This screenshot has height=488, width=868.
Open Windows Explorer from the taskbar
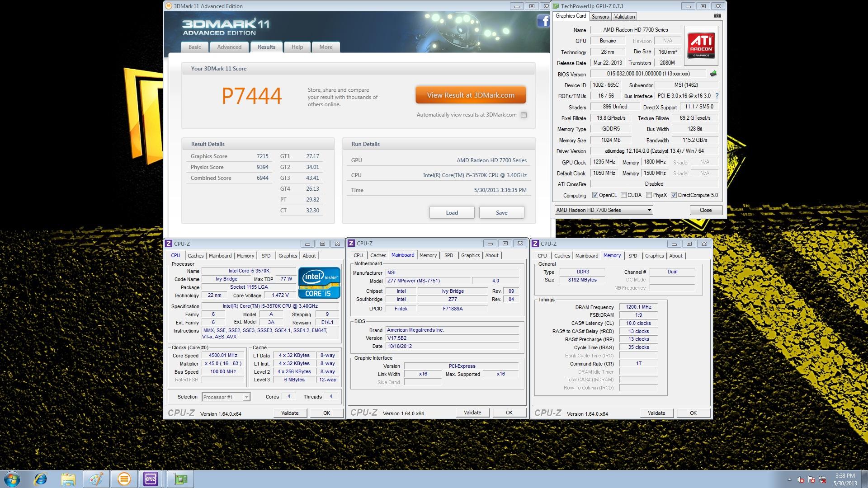pyautogui.click(x=68, y=479)
